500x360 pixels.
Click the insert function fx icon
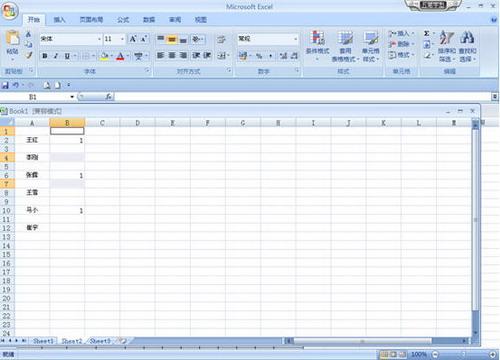[108, 97]
